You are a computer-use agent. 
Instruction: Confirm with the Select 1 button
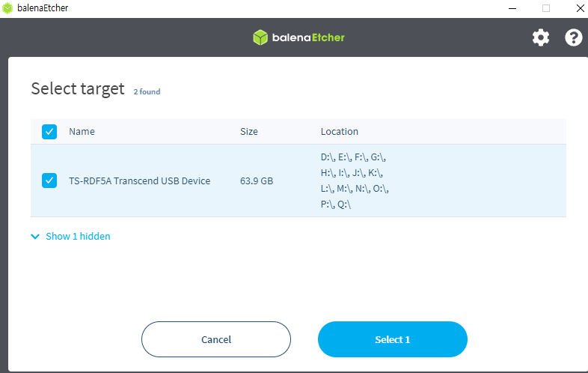393,339
